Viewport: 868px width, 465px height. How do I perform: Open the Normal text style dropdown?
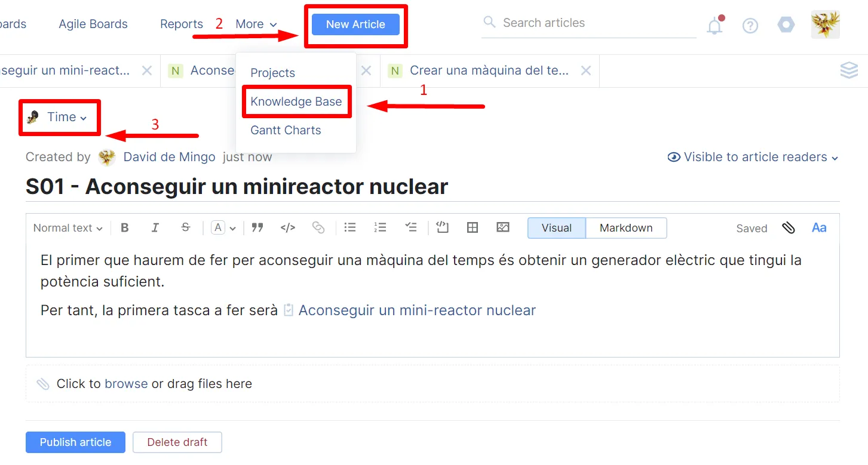coord(68,228)
